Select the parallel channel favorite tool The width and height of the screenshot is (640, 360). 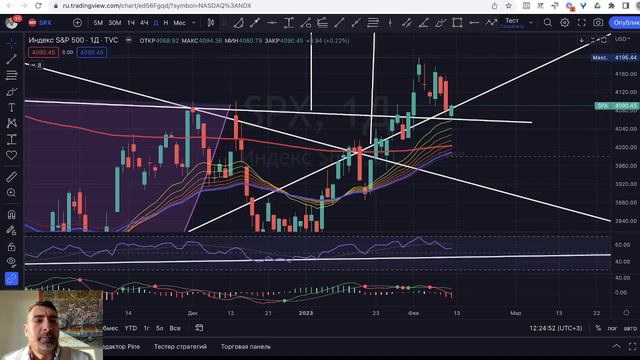click(x=407, y=23)
